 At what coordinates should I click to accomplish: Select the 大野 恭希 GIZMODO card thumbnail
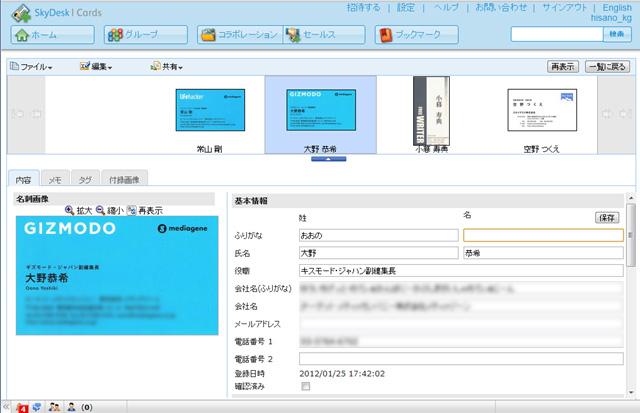321,110
